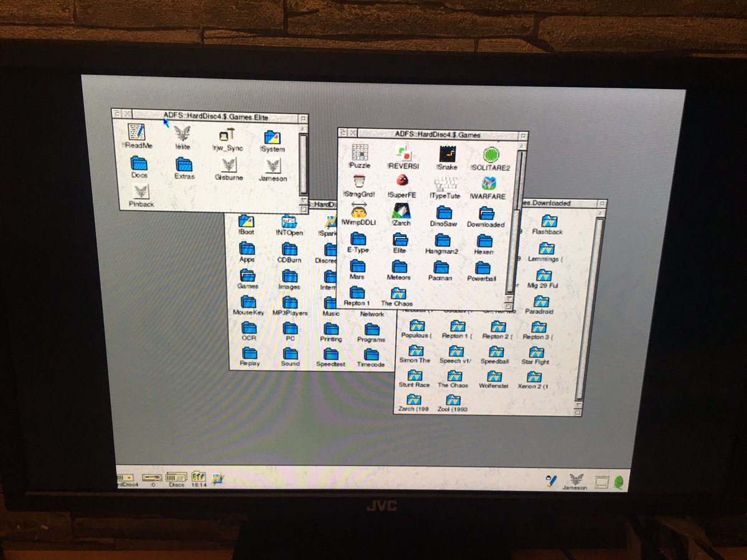Image resolution: width=747 pixels, height=560 pixels.
Task: Open the Wolfenstei archive
Action: (494, 376)
